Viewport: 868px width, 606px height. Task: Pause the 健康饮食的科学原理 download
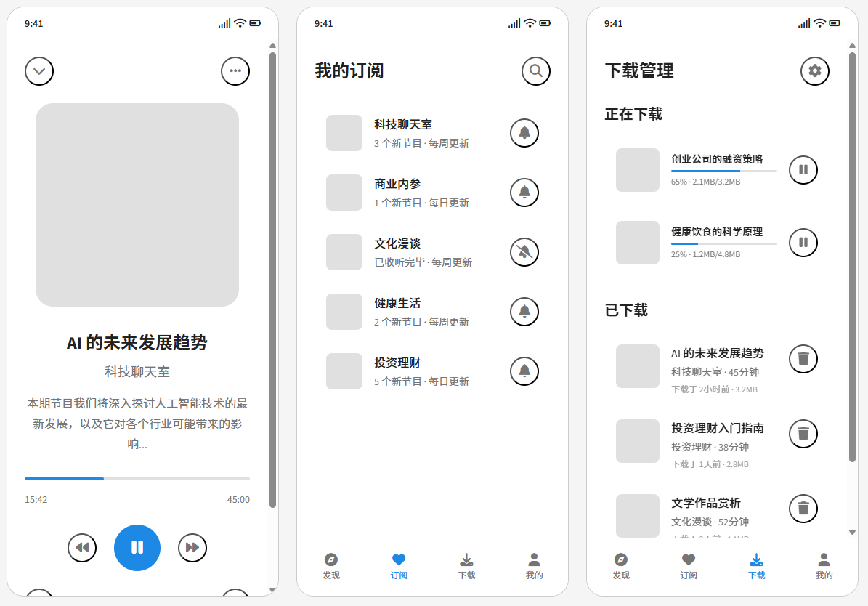click(803, 243)
